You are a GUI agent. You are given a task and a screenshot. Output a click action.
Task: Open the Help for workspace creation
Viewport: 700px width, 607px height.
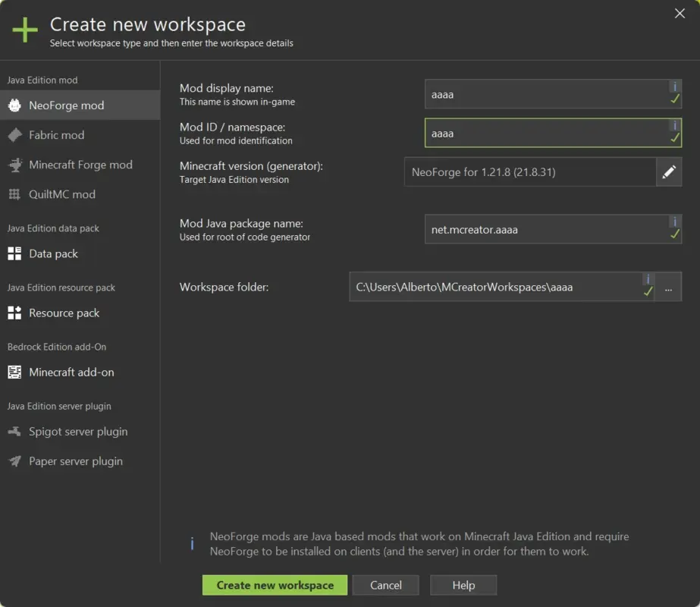click(x=463, y=585)
